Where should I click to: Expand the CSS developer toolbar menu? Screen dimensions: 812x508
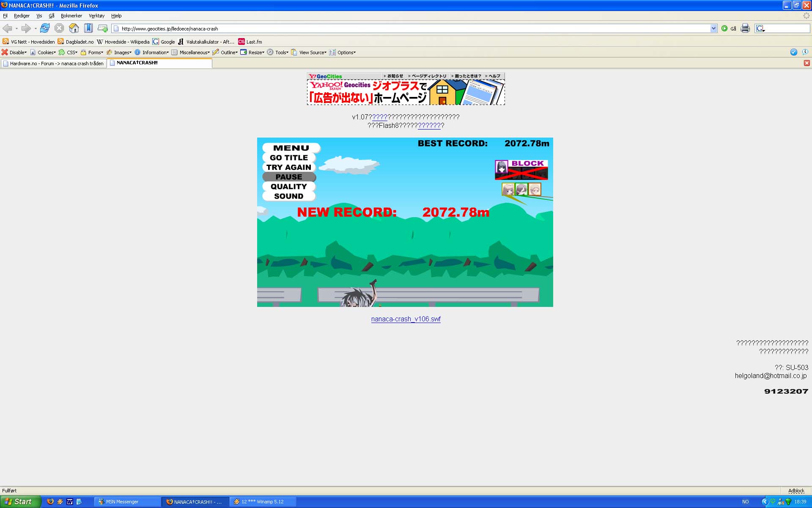click(68, 52)
